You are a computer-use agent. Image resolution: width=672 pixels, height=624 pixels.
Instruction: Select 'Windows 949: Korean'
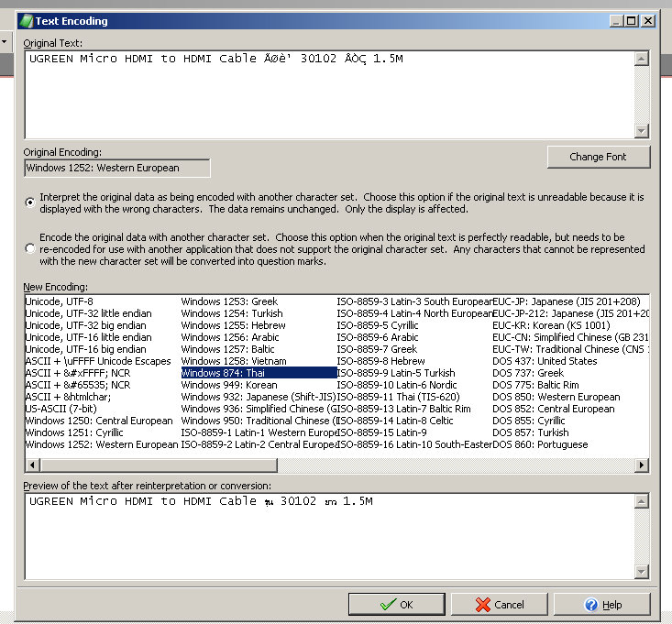point(229,385)
